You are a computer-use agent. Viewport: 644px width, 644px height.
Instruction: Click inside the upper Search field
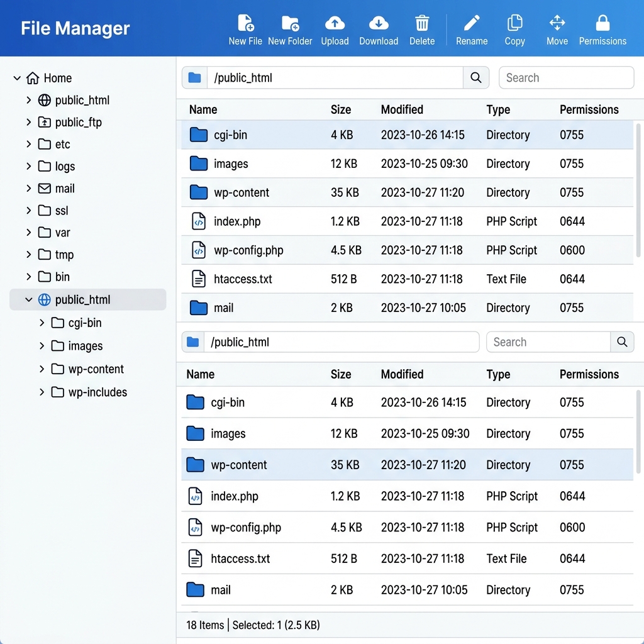tap(567, 77)
